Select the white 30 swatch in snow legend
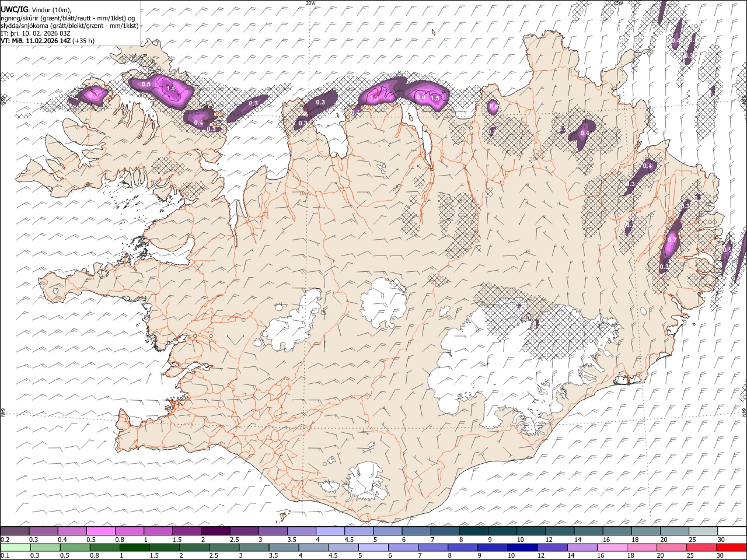This screenshot has width=747, height=560. (731, 531)
